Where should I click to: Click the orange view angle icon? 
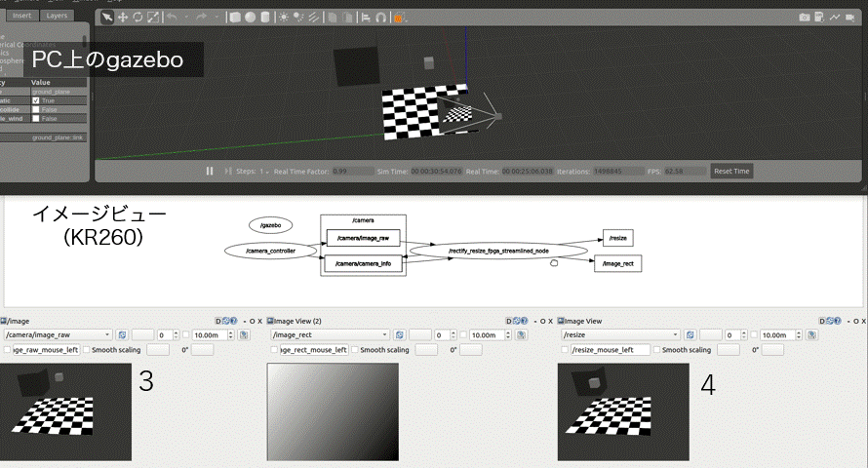pyautogui.click(x=398, y=19)
